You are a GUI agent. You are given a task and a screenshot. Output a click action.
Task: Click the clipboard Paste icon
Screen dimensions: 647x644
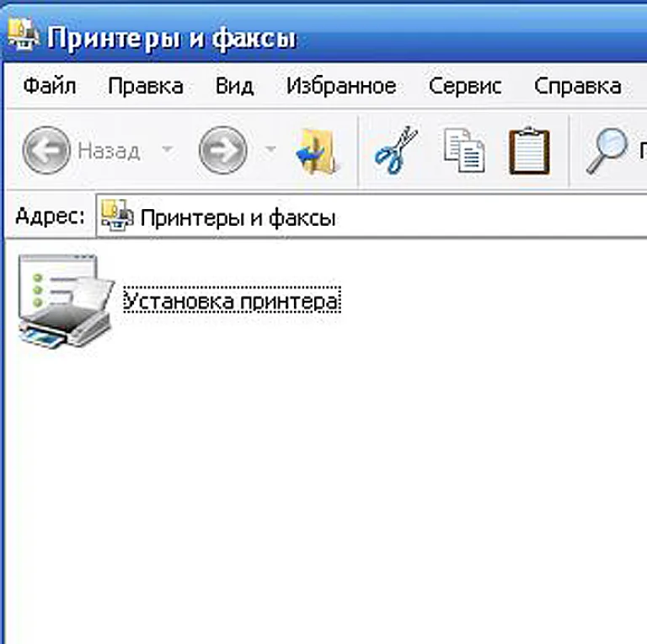click(x=529, y=151)
